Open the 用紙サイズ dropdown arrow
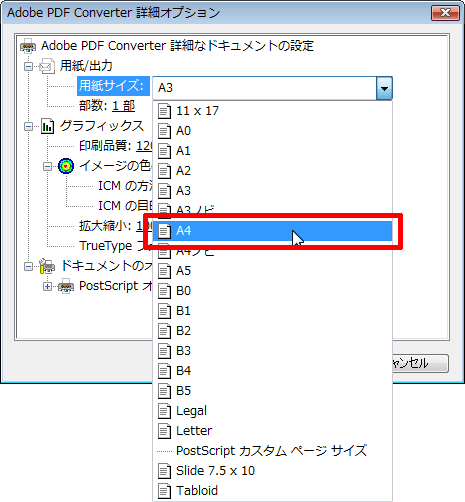The height and width of the screenshot is (502, 465). 384,88
